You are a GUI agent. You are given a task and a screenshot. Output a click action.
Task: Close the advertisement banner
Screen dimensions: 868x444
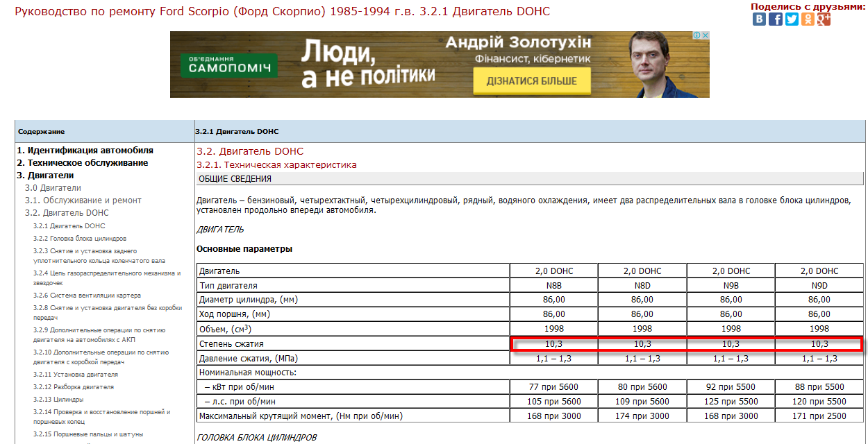tap(705, 36)
